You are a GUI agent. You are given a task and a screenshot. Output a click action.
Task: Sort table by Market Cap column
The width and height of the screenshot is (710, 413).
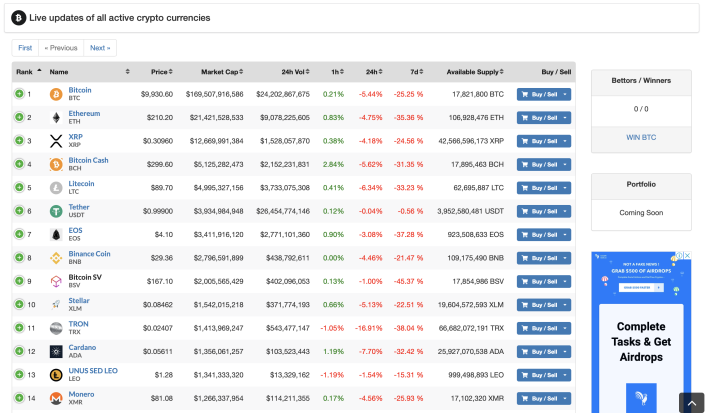222,72
